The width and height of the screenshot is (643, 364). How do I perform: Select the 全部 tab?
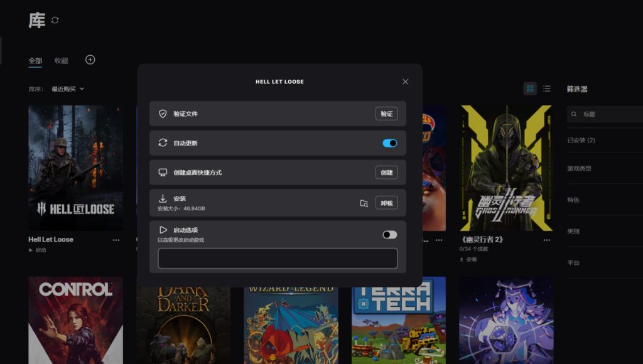pyautogui.click(x=35, y=61)
